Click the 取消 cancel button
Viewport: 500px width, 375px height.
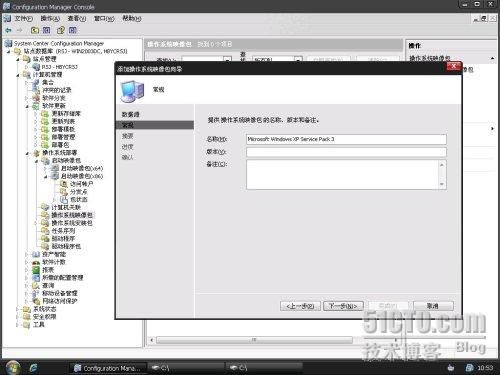(x=433, y=306)
